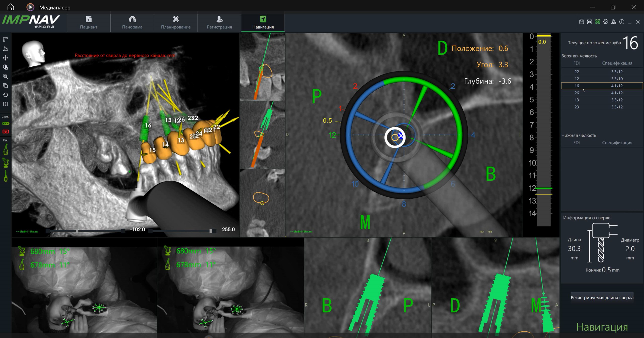Viewport: 644px width, 338px height.
Task: Take a screenshot with the camera icon
Action: coord(589,22)
